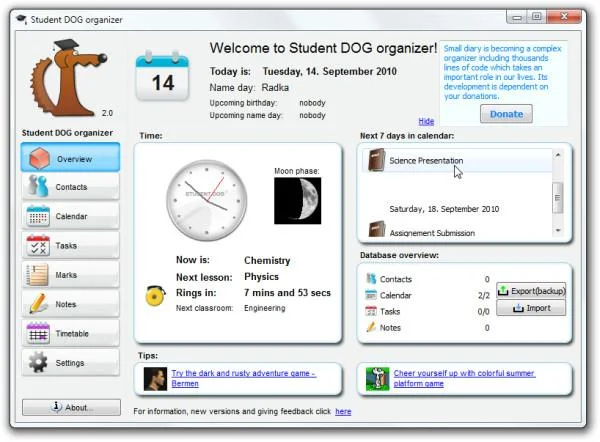Click the Export(backup) button
This screenshot has width=600, height=442.
click(531, 291)
